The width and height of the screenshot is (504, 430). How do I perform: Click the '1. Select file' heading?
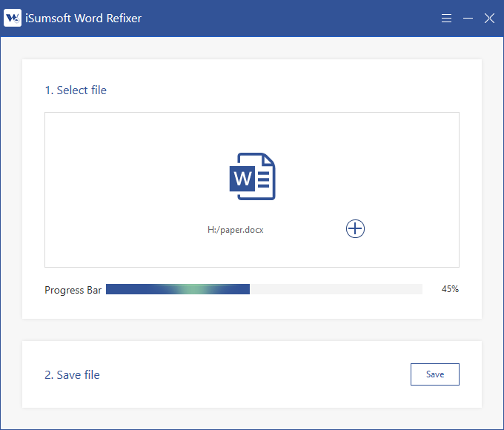pos(76,90)
